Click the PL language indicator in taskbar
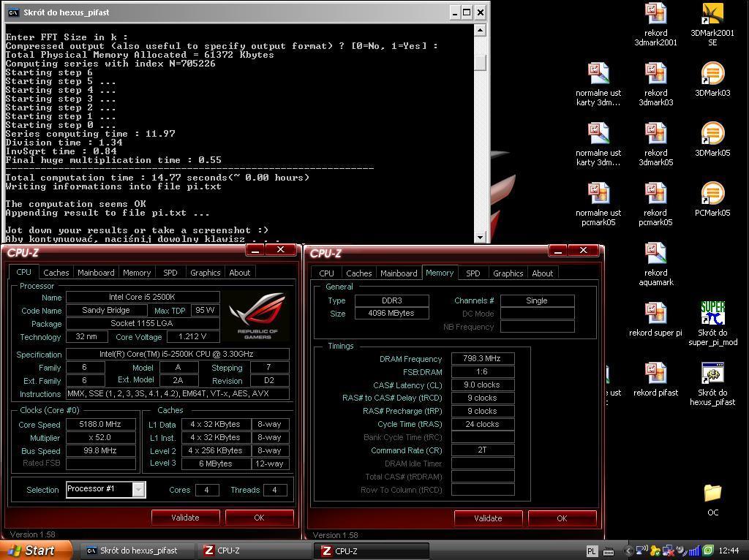The height and width of the screenshot is (560, 749). pos(591,551)
